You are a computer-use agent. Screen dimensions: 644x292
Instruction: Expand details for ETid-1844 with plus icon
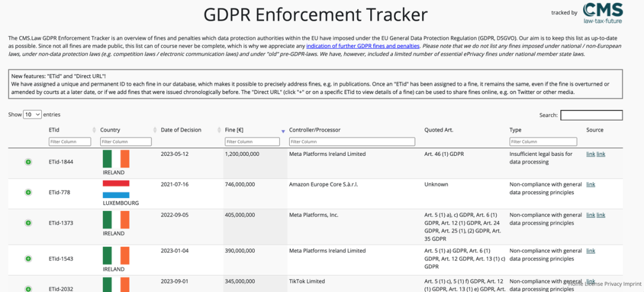click(28, 162)
